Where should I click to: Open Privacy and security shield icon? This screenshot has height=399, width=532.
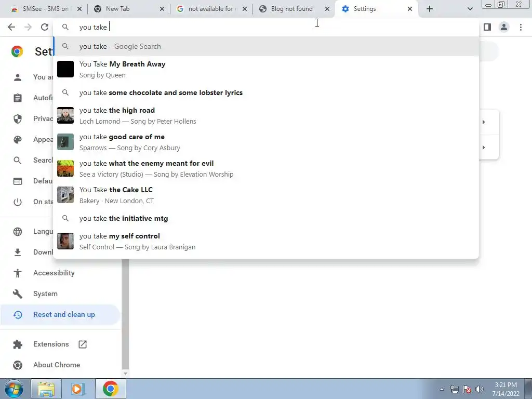tap(18, 119)
